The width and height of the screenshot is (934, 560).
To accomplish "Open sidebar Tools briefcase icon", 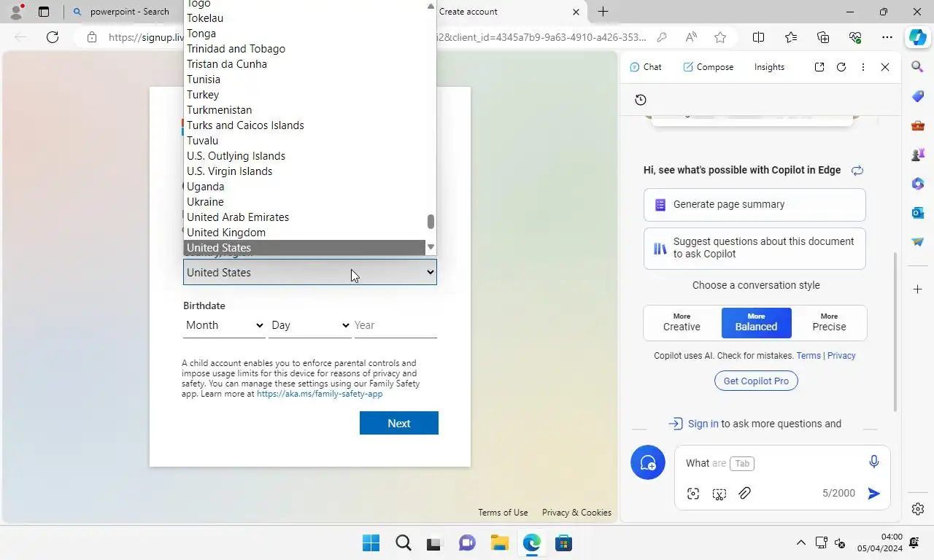I will (x=918, y=125).
